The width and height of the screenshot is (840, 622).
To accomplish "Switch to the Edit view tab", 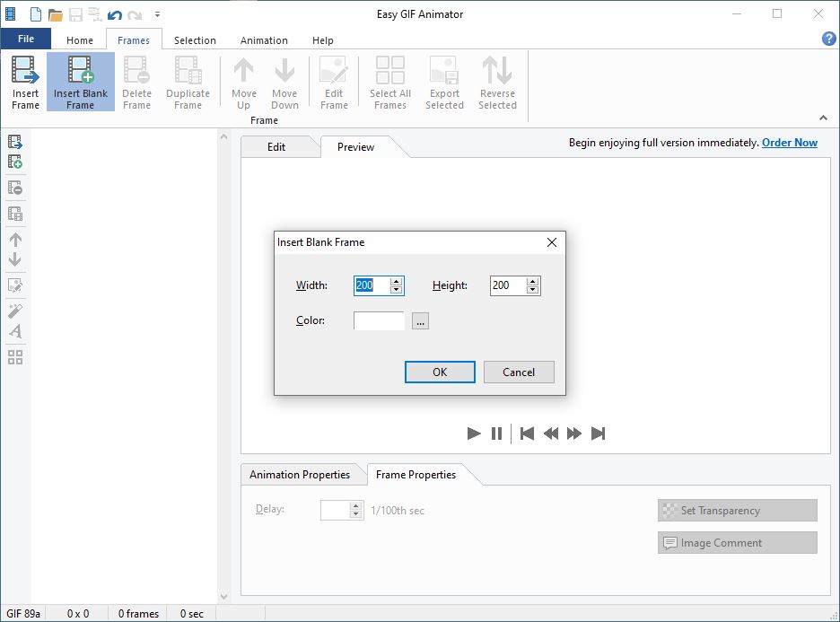I will pyautogui.click(x=276, y=147).
